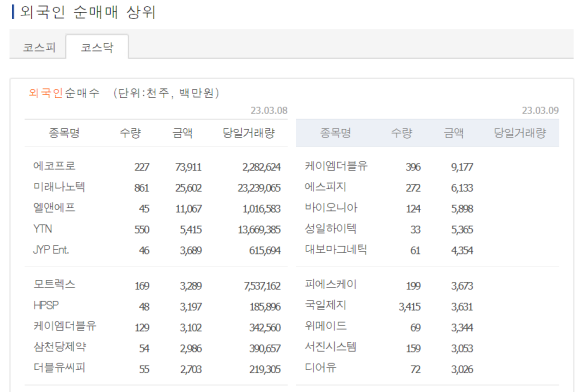Open the 모트렉스 stock link
The image size is (580, 392).
[x=54, y=284]
